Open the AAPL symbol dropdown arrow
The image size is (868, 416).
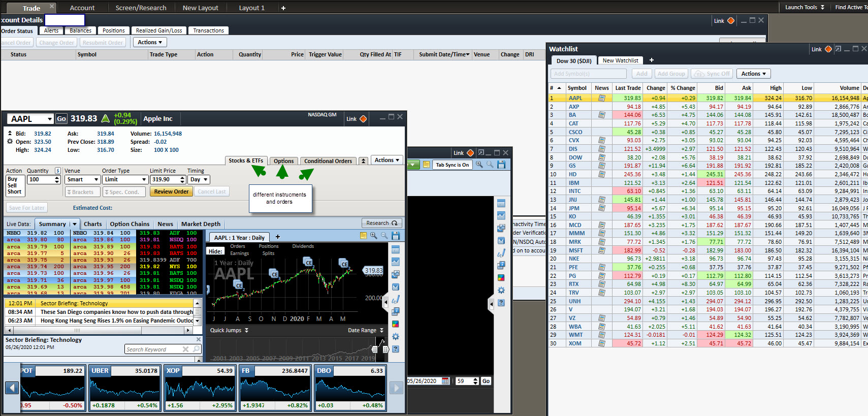pos(50,119)
